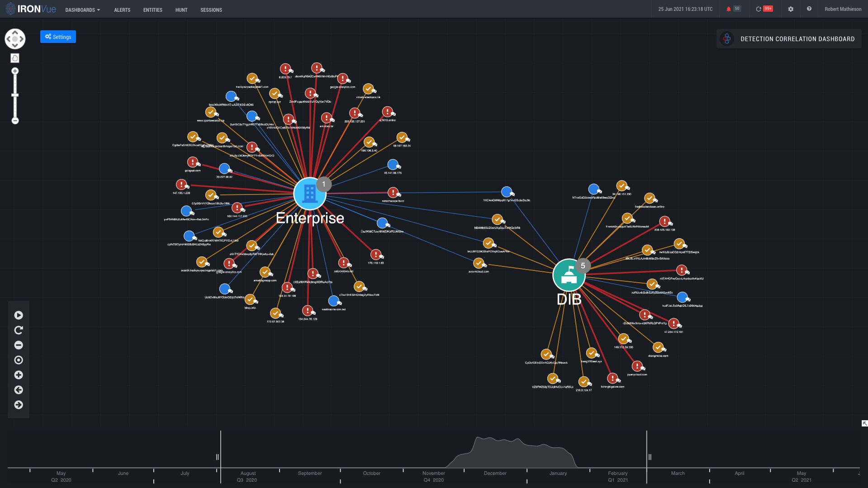Go to the Alerts menu item
868x488 pixels.
[x=122, y=10]
